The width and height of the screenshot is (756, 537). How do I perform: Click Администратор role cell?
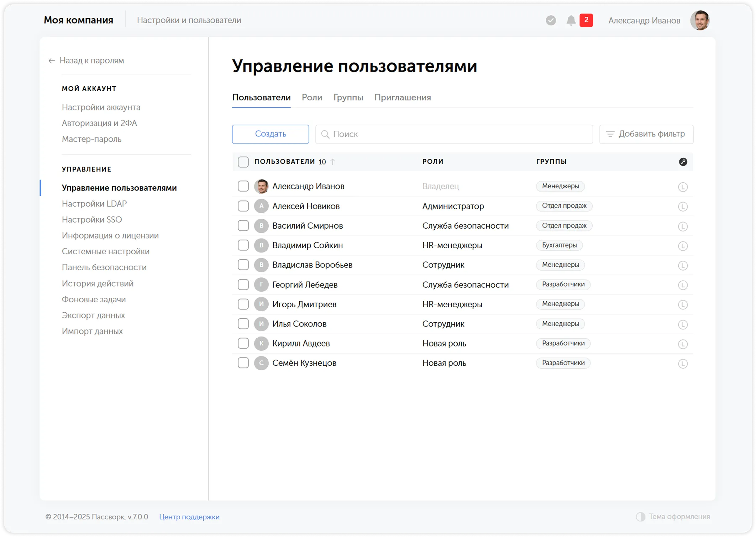coord(453,206)
